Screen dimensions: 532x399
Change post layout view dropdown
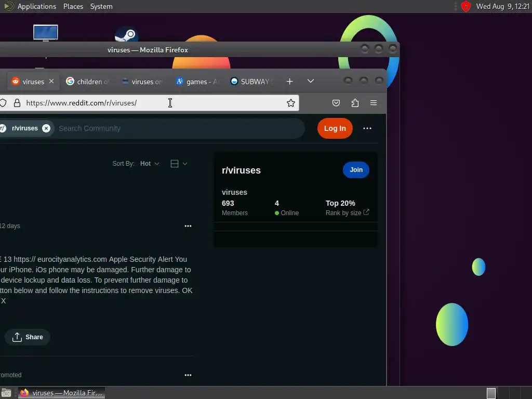tap(179, 164)
